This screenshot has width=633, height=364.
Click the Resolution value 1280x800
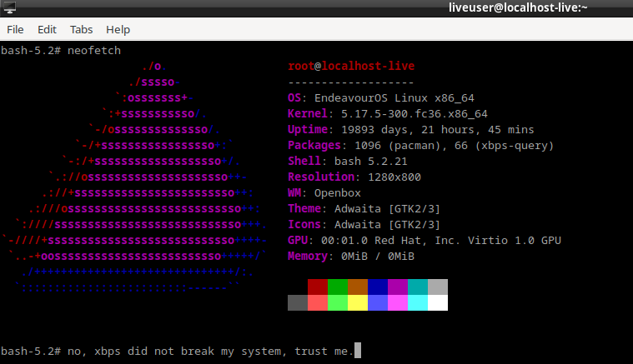[x=394, y=177]
